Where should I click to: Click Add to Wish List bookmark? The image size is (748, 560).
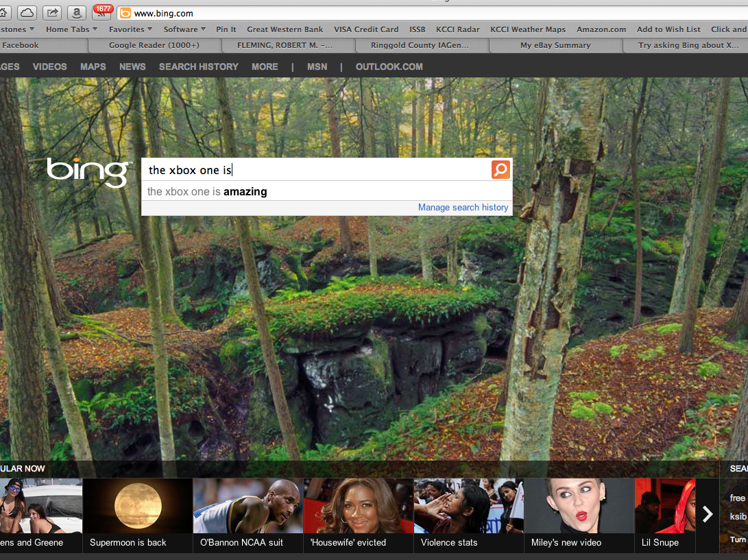668,29
